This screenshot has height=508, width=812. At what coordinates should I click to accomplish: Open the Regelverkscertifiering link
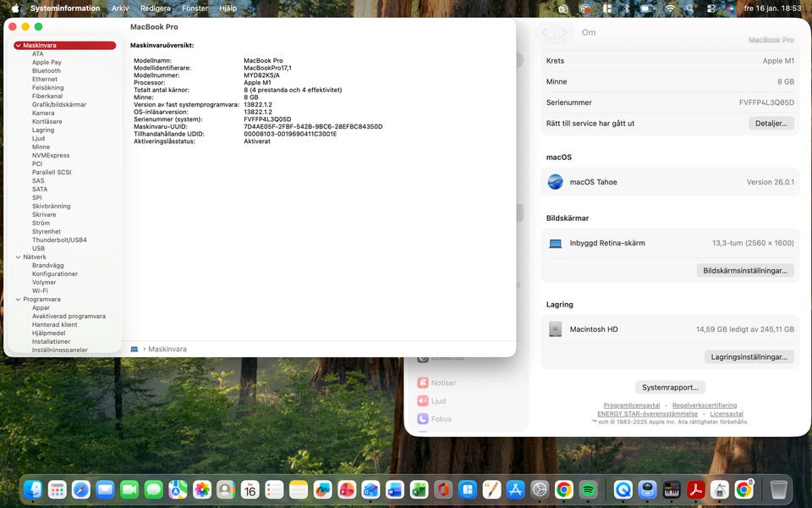coord(704,406)
